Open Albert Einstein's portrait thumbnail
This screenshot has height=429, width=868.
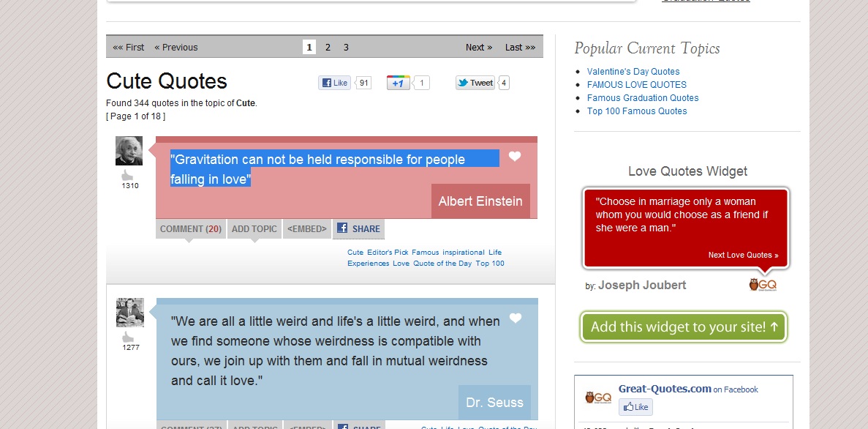[x=129, y=151]
